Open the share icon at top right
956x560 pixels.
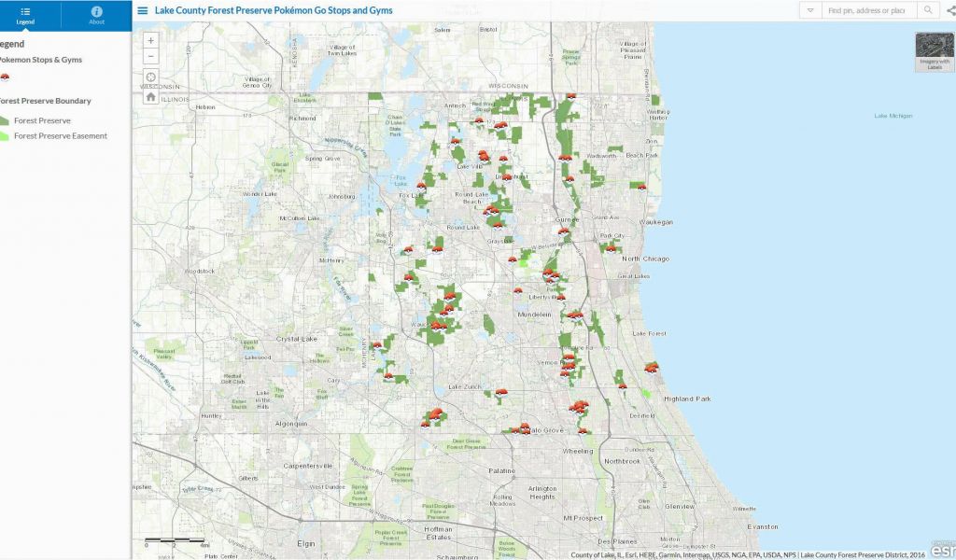coord(951,10)
